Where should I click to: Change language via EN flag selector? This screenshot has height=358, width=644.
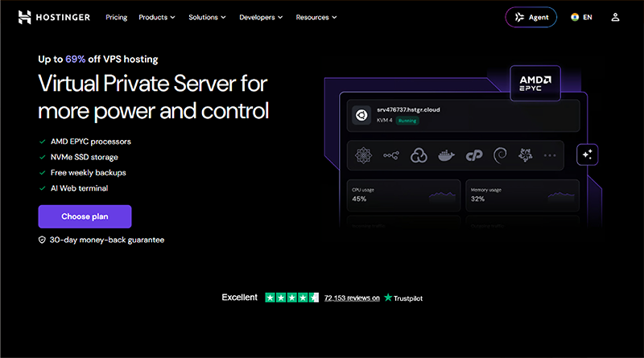[581, 17]
